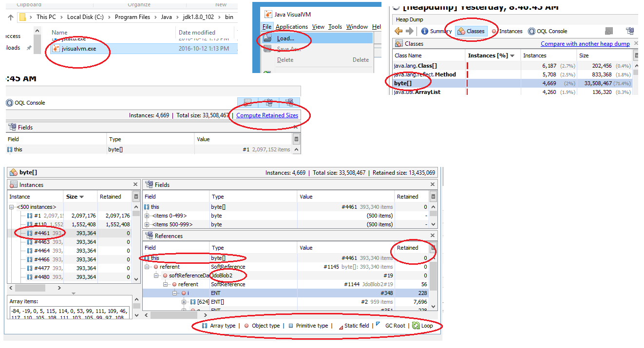Open breadcrumb chevron after Program Files
The width and height of the screenshot is (644, 348).
pyautogui.click(x=156, y=17)
